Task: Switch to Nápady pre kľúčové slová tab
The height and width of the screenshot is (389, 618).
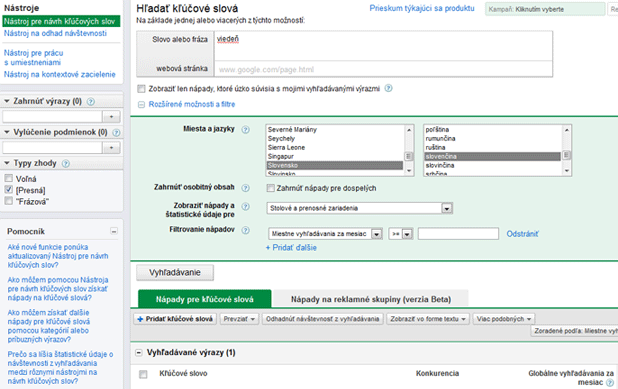Action: pos(205,299)
